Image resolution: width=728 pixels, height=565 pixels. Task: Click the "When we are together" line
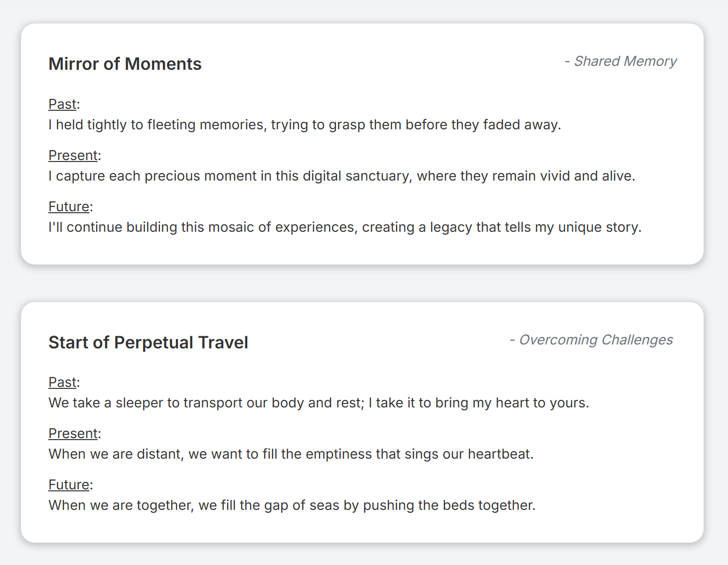[292, 505]
